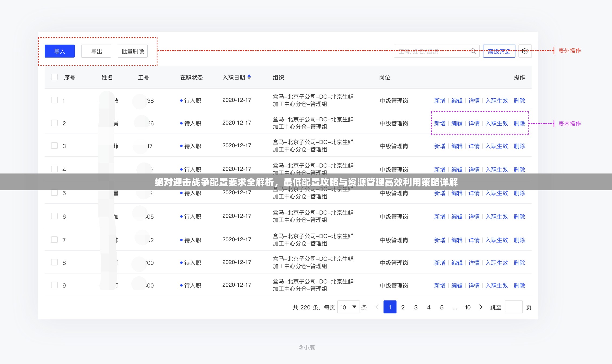The width and height of the screenshot is (612, 364).
Task: Click the search magnifier icon
Action: point(473,51)
